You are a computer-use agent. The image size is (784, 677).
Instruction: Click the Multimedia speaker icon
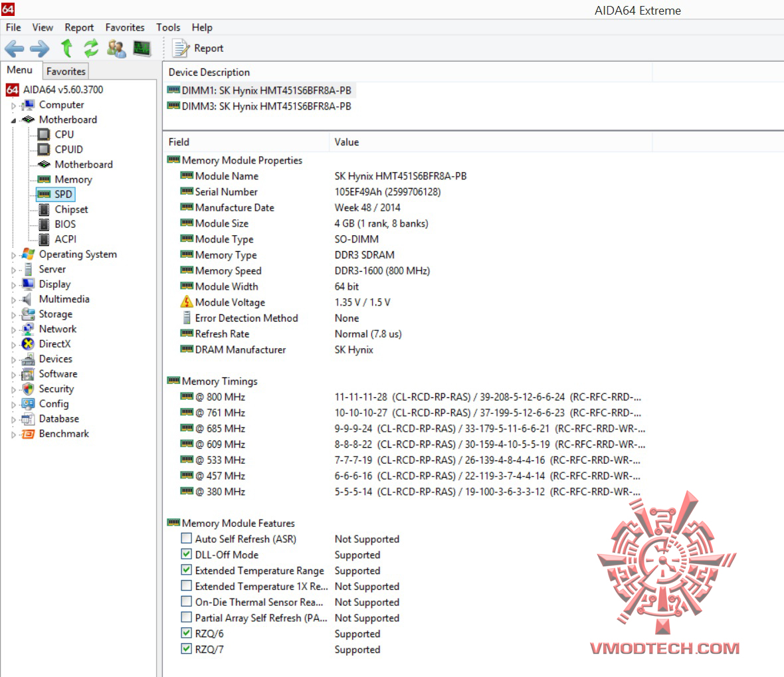pyautogui.click(x=28, y=299)
